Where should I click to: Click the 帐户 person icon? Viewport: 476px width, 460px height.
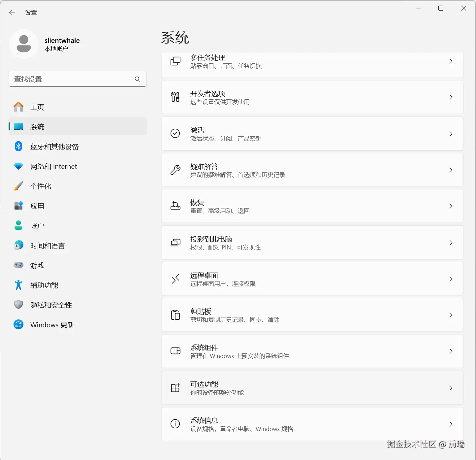(18, 225)
